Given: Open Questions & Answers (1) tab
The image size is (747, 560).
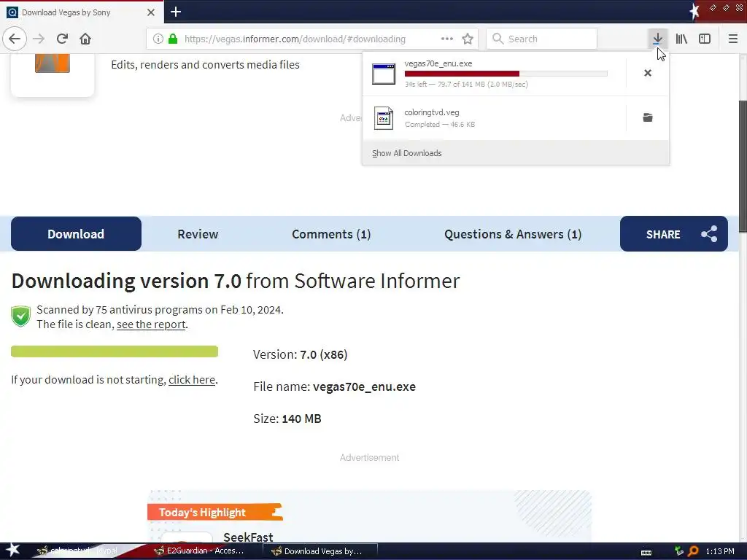Looking at the screenshot, I should click(x=513, y=234).
